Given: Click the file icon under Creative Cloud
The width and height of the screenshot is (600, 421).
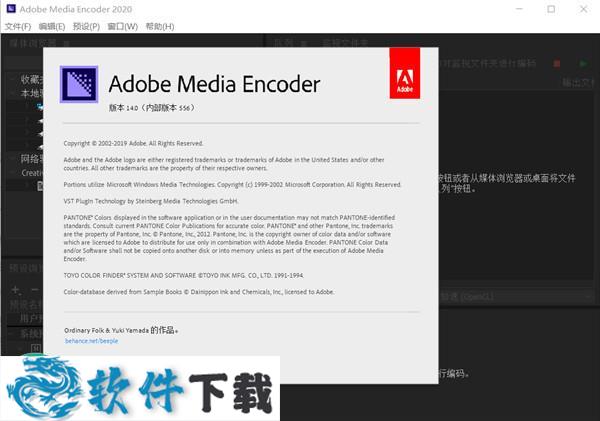Looking at the screenshot, I should tap(40, 186).
